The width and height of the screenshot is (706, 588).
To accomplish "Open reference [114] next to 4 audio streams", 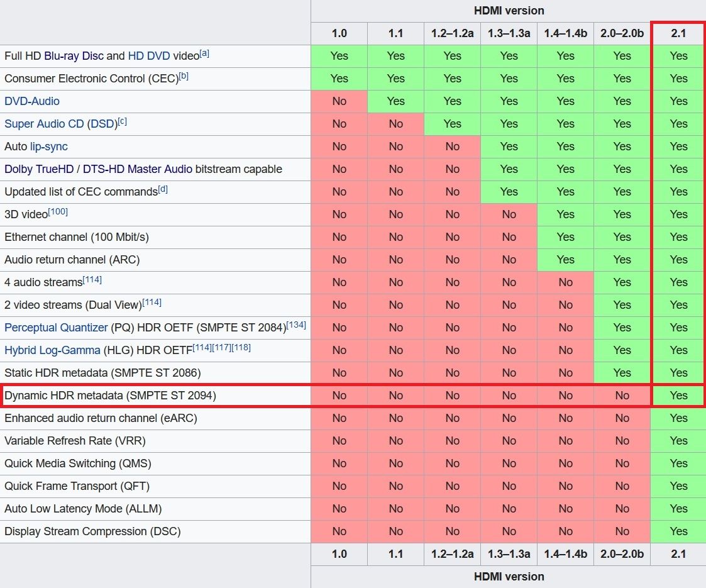I will click(x=92, y=280).
